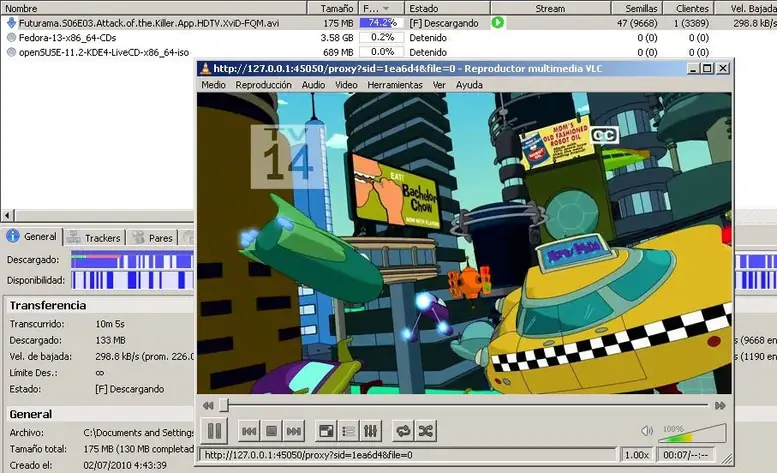The height and width of the screenshot is (473, 777).
Task: Toggle VLC fullscreen view button
Action: 326,431
